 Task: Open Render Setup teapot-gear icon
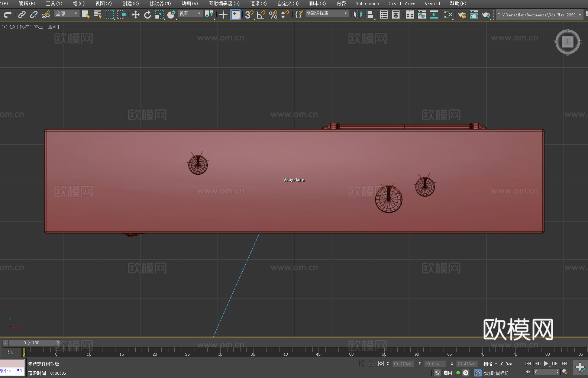point(462,14)
